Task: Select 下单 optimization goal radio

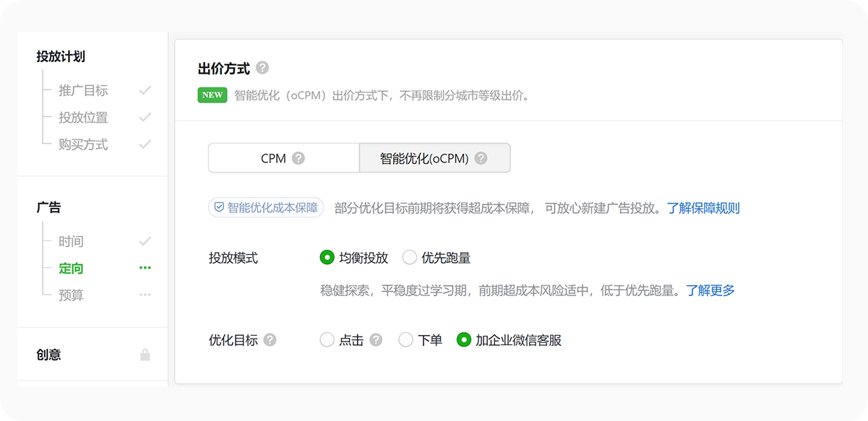Action: pyautogui.click(x=405, y=339)
